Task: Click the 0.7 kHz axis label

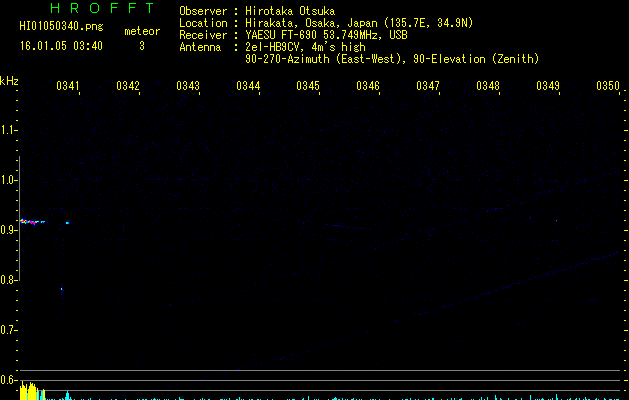Action: pos(8,330)
